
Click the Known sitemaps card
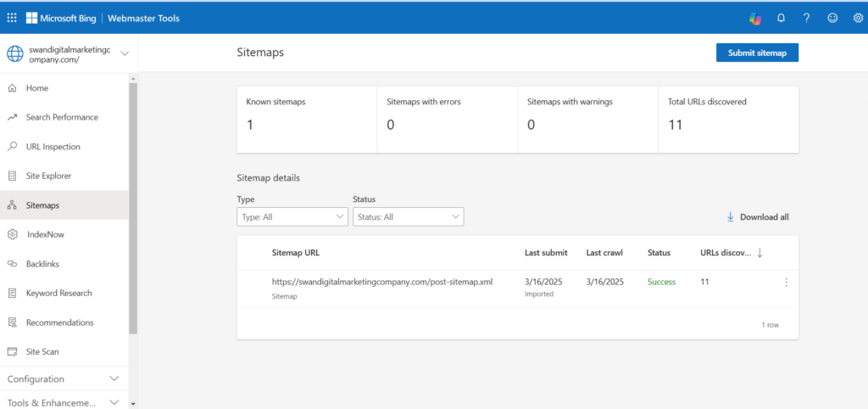(x=307, y=119)
